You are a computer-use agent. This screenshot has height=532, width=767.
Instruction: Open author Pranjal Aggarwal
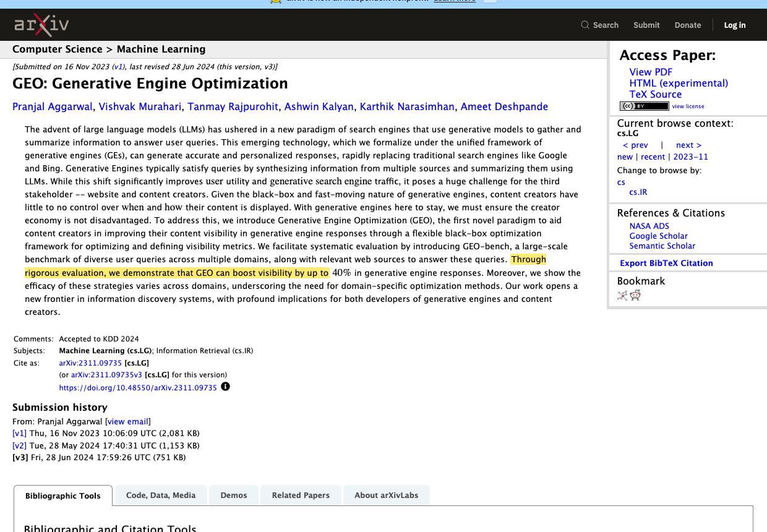[53, 107]
